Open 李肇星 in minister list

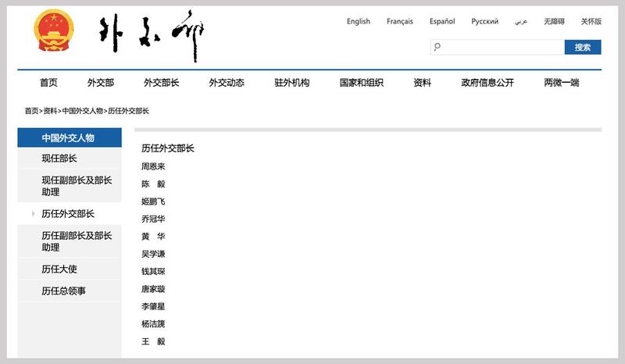[153, 307]
